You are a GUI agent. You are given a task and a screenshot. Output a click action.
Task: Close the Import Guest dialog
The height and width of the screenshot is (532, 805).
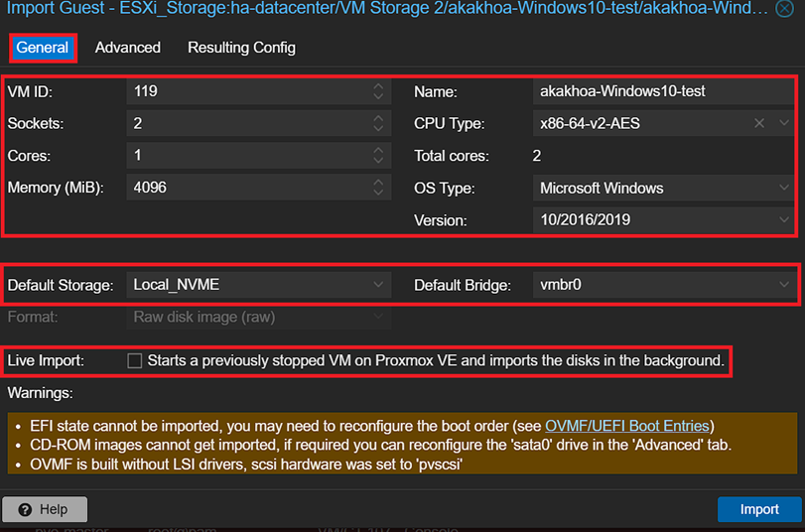[785, 9]
